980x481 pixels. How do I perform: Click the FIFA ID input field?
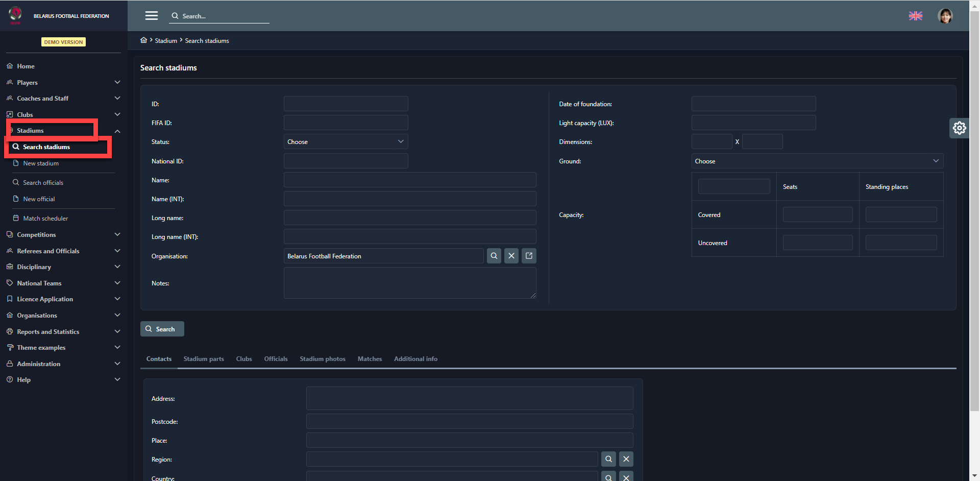(346, 123)
